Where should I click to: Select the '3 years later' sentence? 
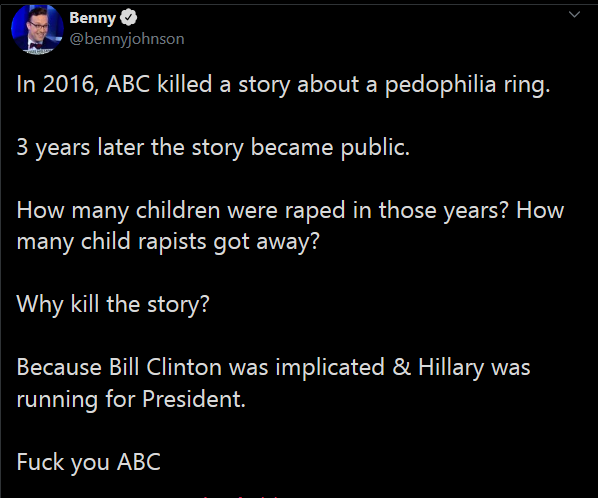[213, 148]
